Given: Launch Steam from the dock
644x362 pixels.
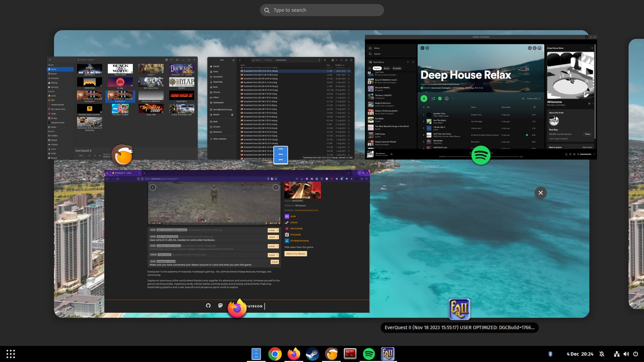Looking at the screenshot, I should point(312,354).
